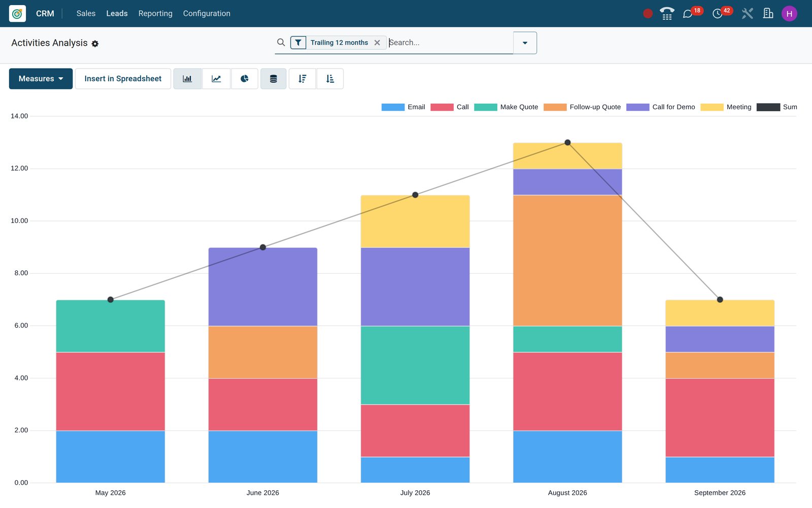The height and width of the screenshot is (508, 812).
Task: Click the search magnifier icon
Action: coord(281,42)
